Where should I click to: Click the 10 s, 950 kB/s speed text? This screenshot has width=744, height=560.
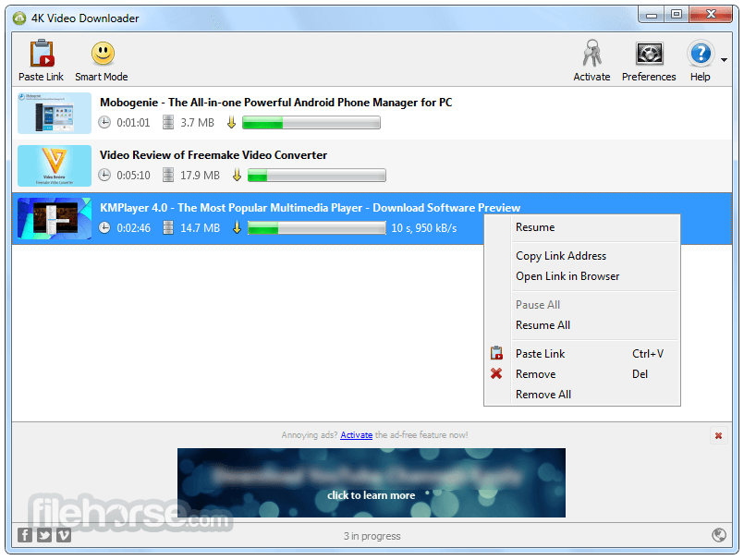click(424, 228)
